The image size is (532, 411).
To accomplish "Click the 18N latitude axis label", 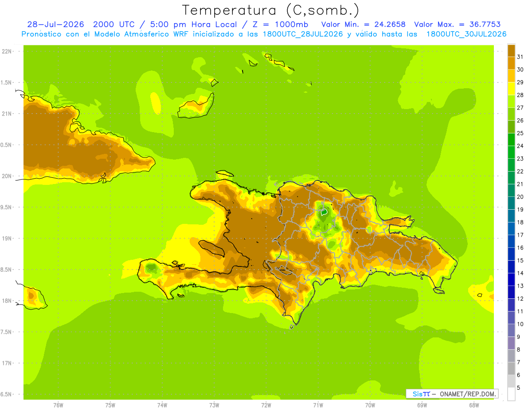I will click(6, 301).
